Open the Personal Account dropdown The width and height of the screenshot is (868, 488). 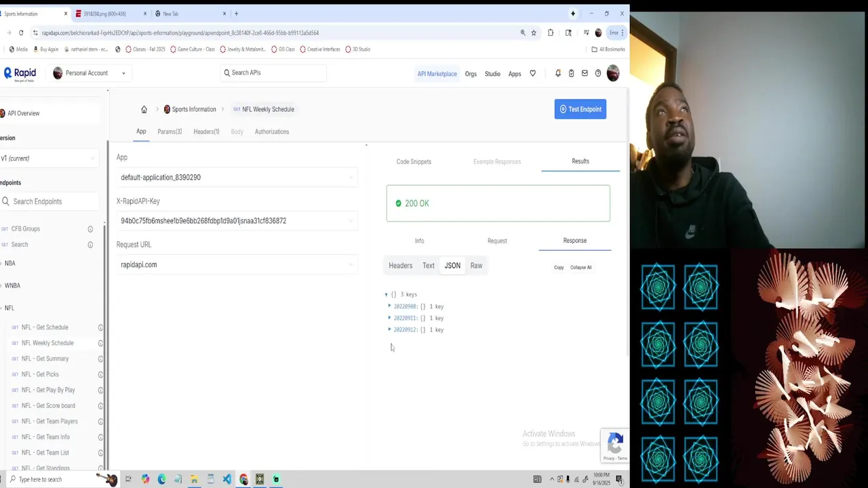pyautogui.click(x=90, y=73)
